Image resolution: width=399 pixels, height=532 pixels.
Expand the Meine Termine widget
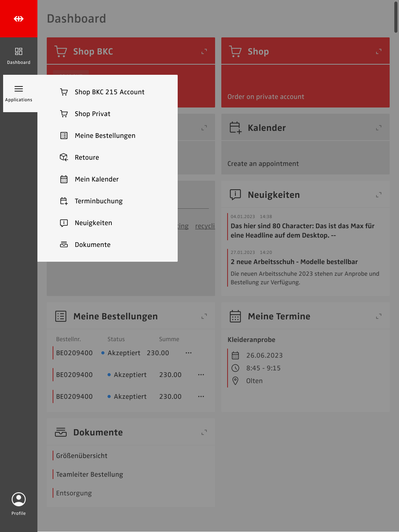click(x=379, y=316)
